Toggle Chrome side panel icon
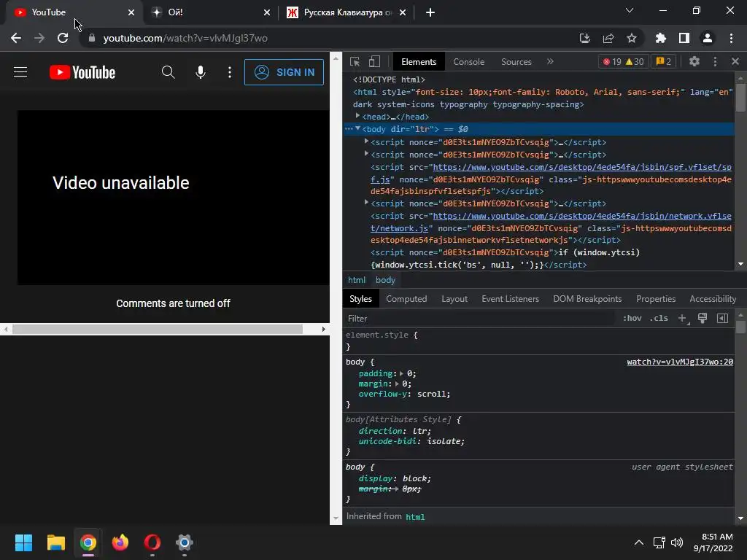This screenshot has height=560, width=747. 684,38
